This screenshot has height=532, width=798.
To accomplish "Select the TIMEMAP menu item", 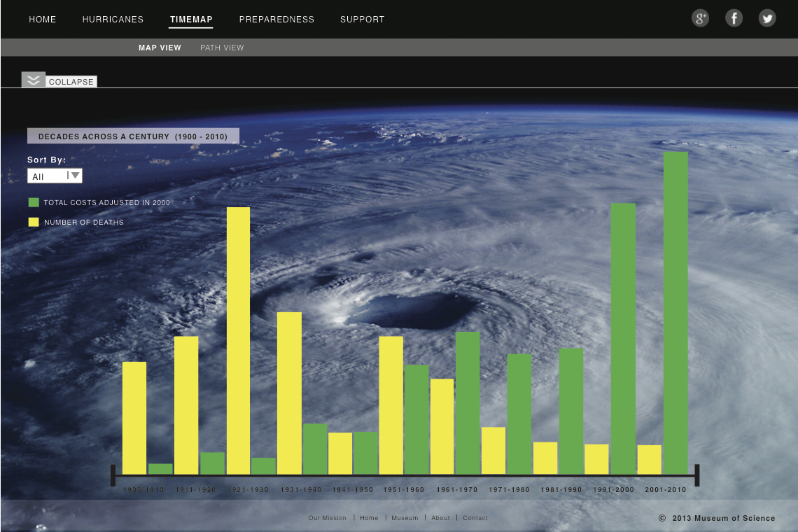I will point(191,20).
